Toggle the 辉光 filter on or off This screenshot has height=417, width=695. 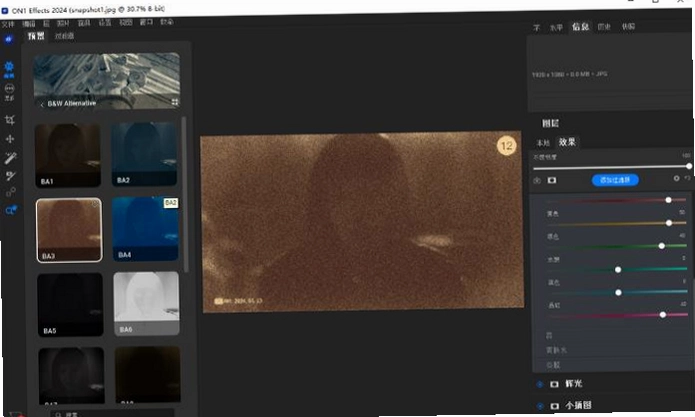tap(539, 384)
